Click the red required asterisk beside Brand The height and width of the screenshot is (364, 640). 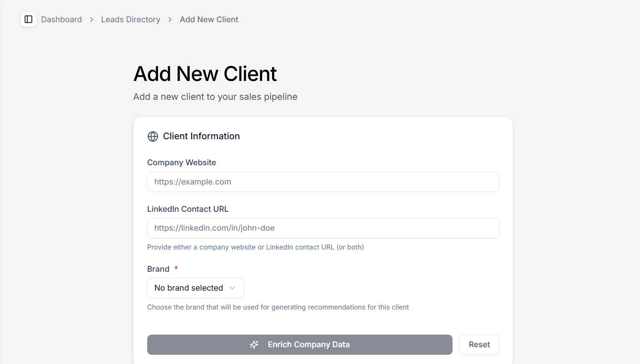point(176,268)
